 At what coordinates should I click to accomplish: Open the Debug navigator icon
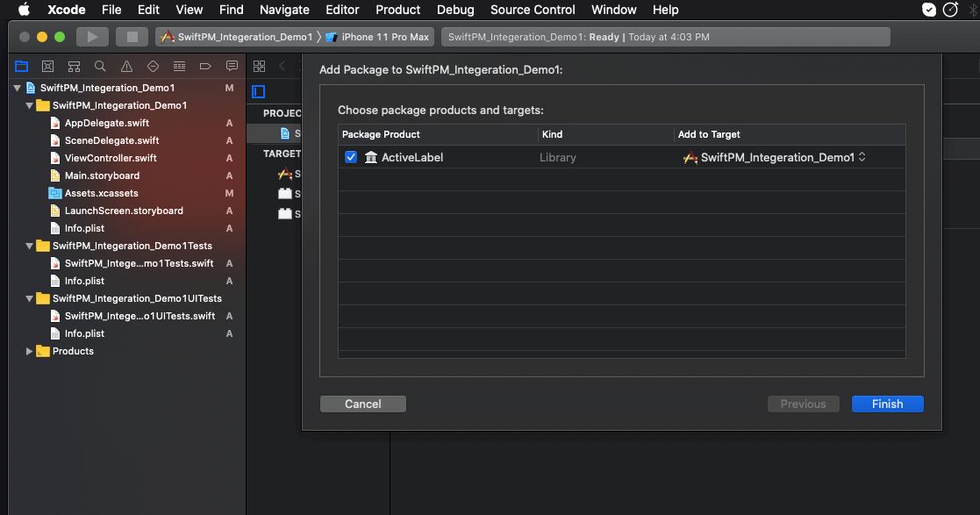tap(179, 67)
